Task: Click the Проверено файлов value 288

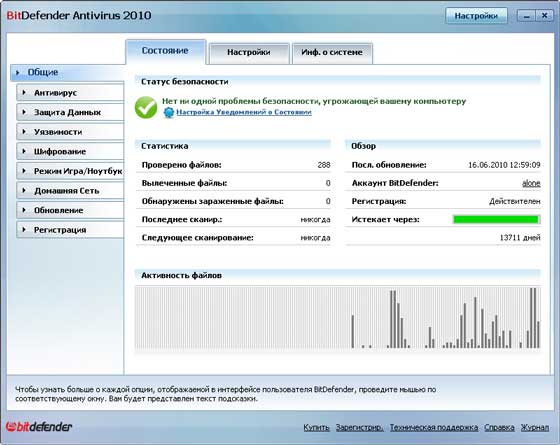Action: point(324,165)
